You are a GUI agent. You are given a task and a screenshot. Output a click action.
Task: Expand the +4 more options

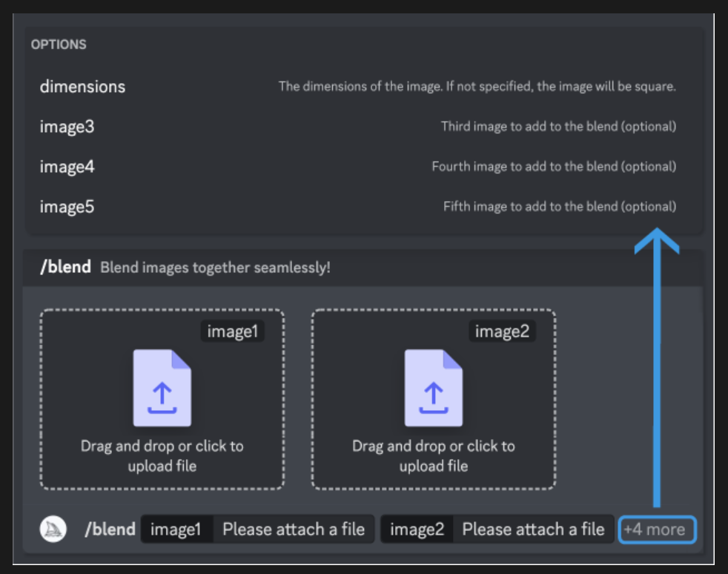pos(657,530)
